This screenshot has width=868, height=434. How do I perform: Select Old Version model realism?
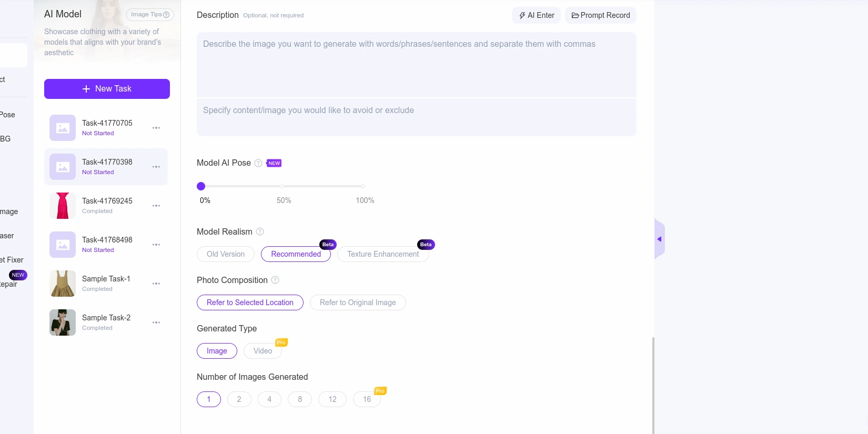tap(226, 254)
